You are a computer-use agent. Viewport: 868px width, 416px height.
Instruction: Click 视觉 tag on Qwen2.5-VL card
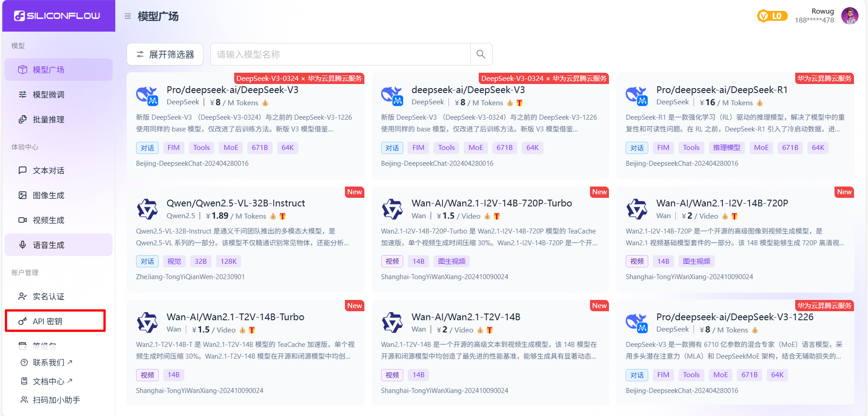[x=174, y=261]
